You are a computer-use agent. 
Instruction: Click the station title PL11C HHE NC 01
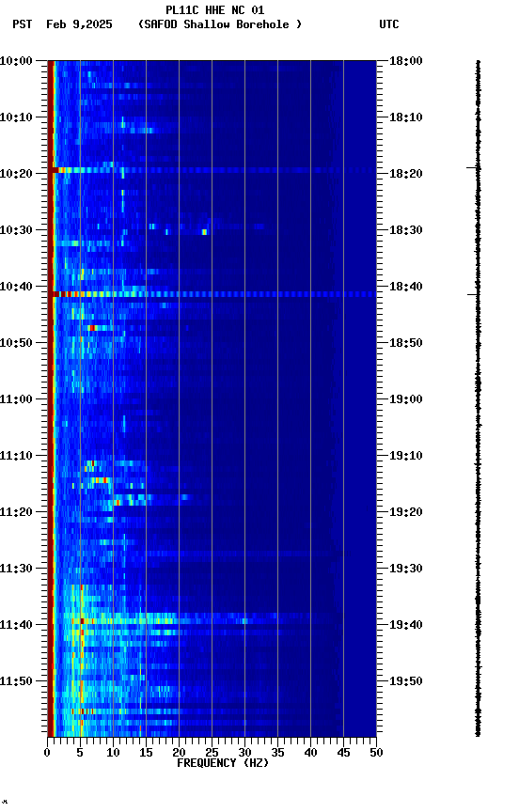(214, 9)
